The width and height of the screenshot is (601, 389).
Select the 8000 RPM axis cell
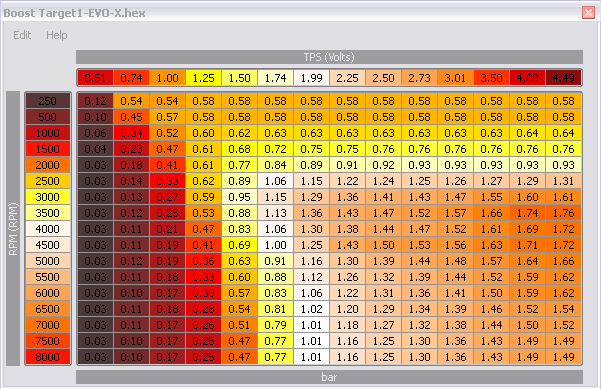48,357
